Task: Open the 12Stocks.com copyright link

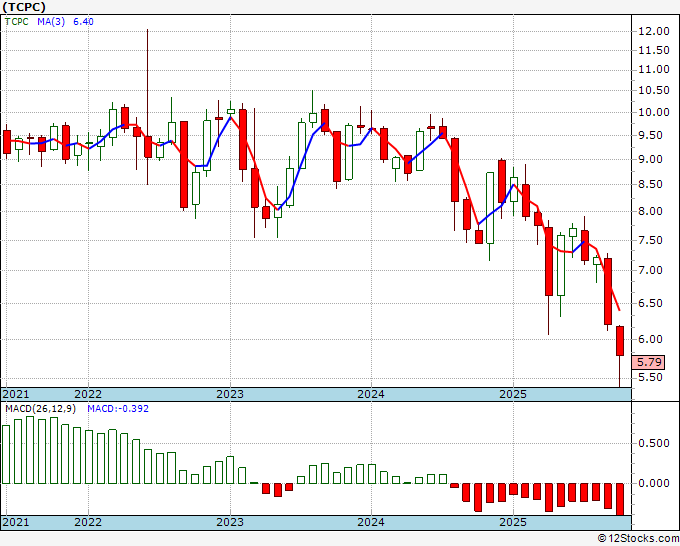Action: 638,538
